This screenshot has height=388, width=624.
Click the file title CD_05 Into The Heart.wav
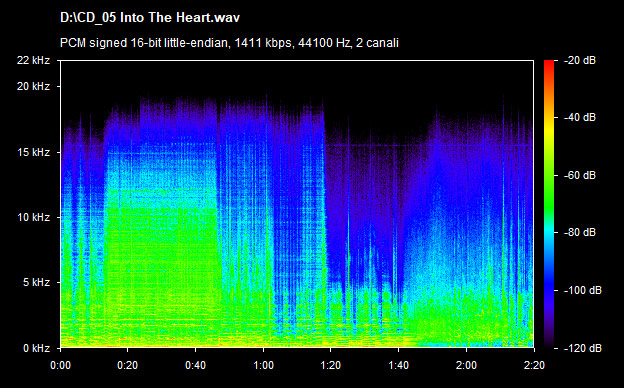click(150, 18)
